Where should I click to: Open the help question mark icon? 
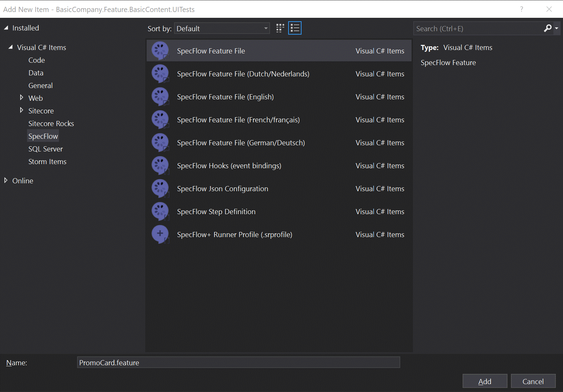point(522,9)
